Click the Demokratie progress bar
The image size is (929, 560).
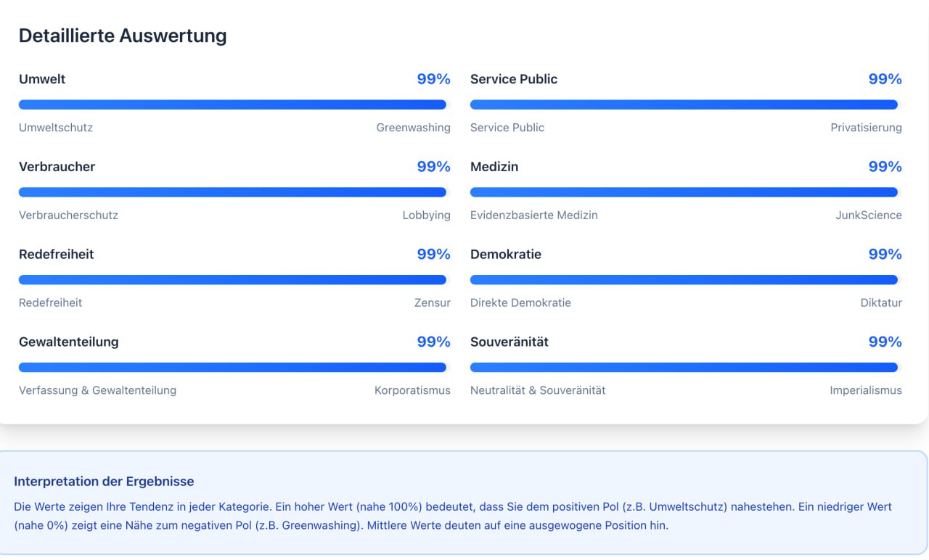pos(685,280)
